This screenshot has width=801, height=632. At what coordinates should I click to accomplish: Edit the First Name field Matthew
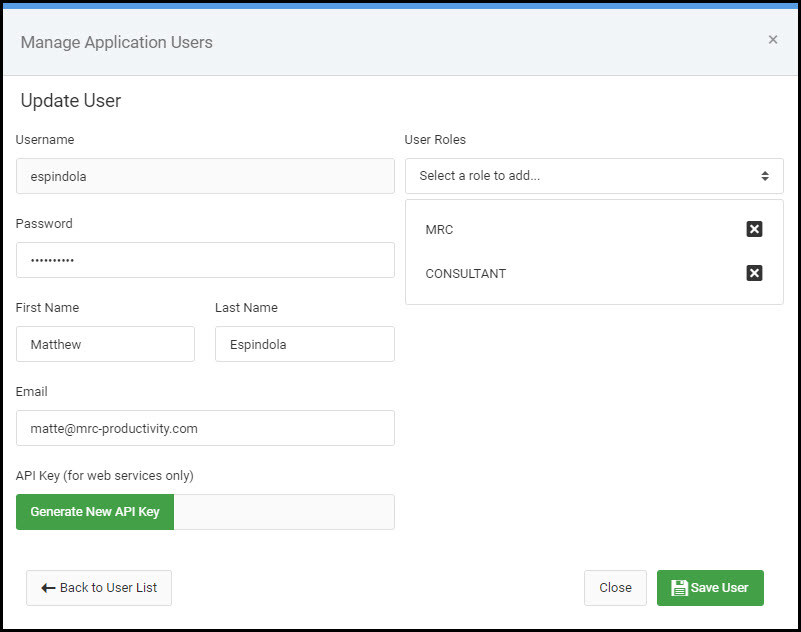(105, 344)
